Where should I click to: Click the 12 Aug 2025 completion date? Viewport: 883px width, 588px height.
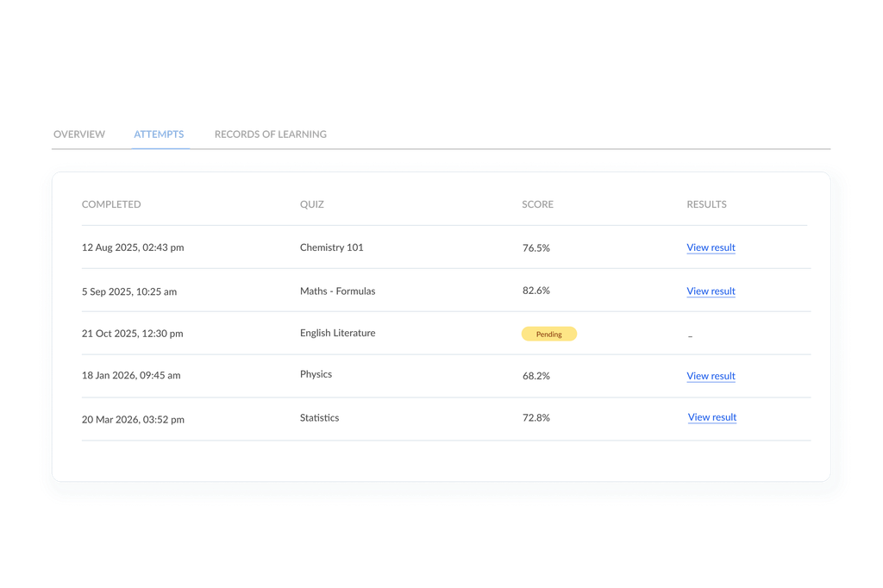tap(133, 247)
